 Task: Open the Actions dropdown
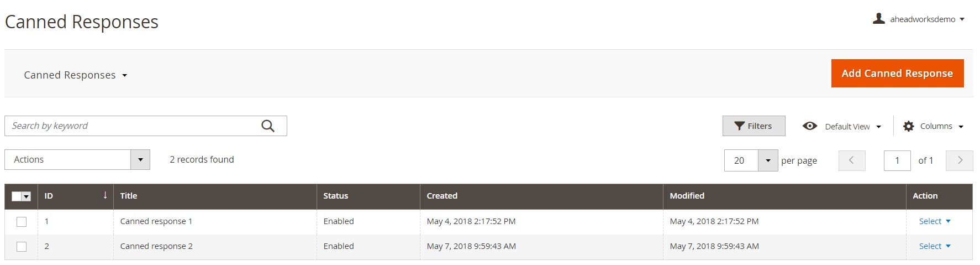coord(77,159)
